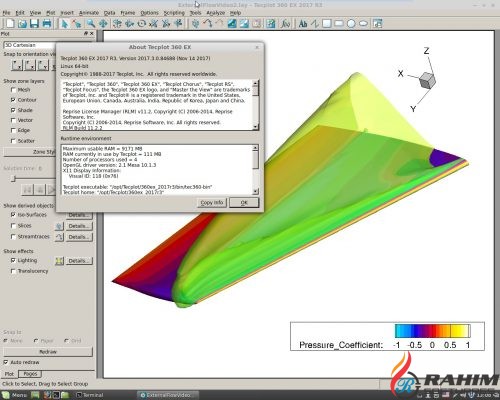500x400 pixels.
Task: Open Details for Lighting
Action: pos(79,261)
